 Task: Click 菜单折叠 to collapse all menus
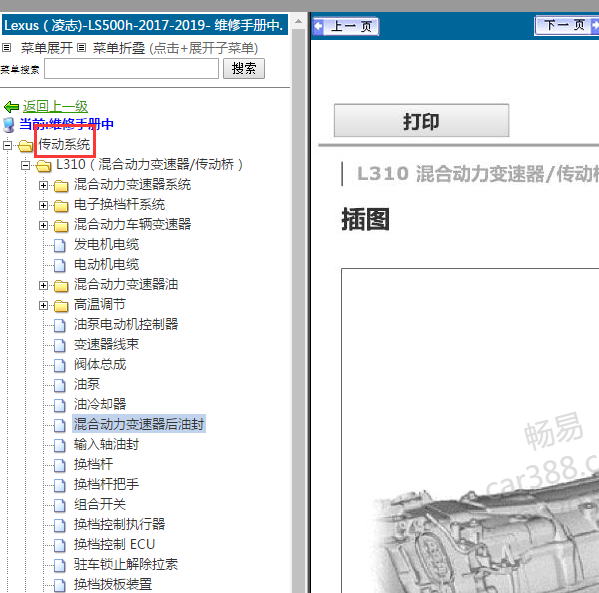(x=119, y=48)
